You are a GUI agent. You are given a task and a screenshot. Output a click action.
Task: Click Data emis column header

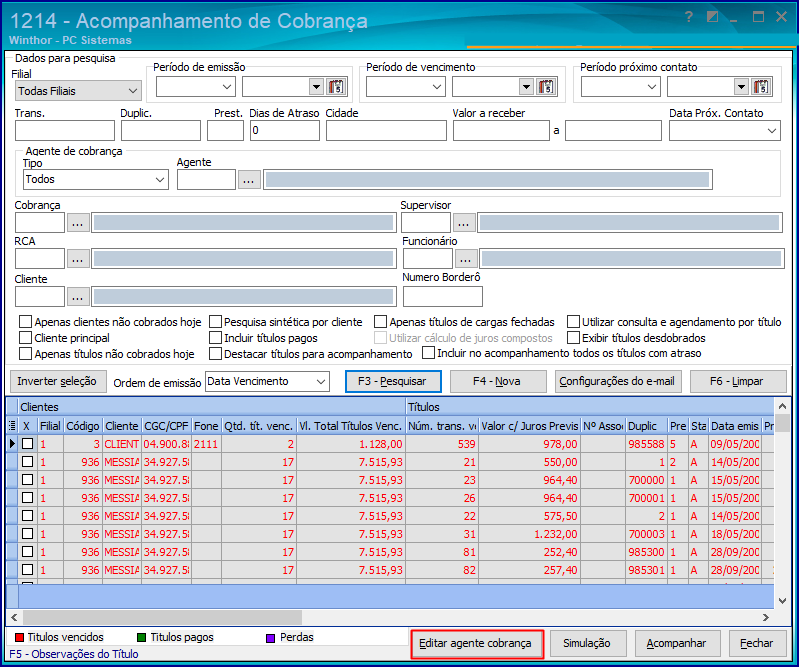click(735, 426)
